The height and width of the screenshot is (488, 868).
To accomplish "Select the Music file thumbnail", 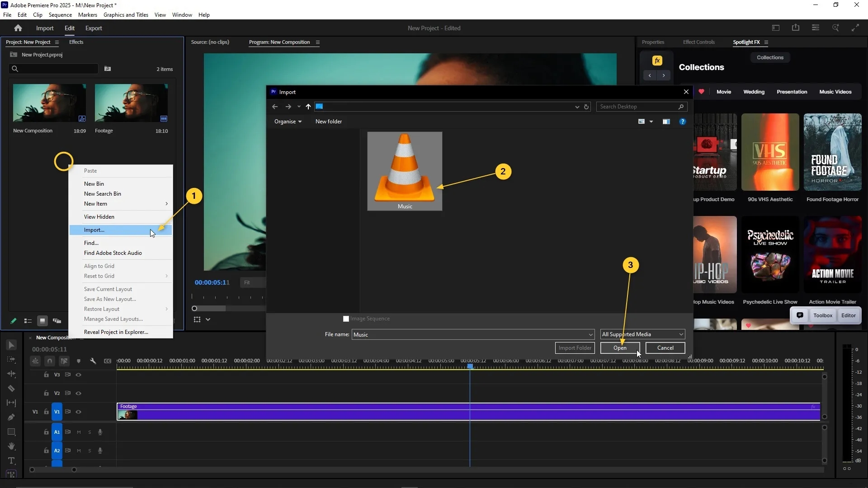I will coord(405,171).
